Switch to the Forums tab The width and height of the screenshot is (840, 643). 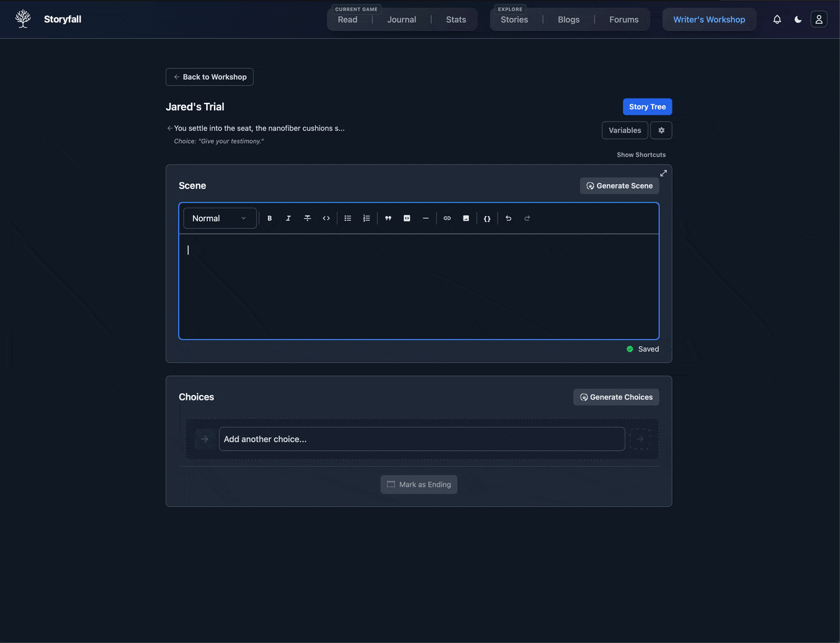pos(623,20)
